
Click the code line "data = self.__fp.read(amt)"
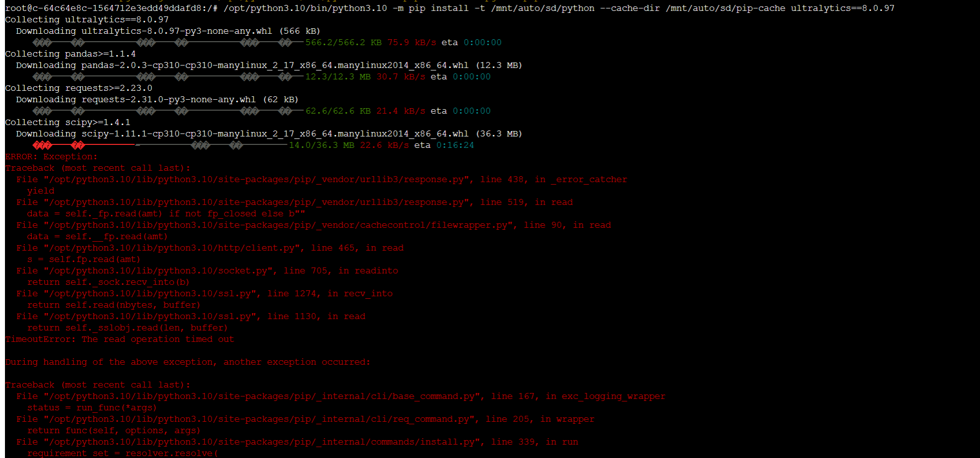tap(97, 236)
